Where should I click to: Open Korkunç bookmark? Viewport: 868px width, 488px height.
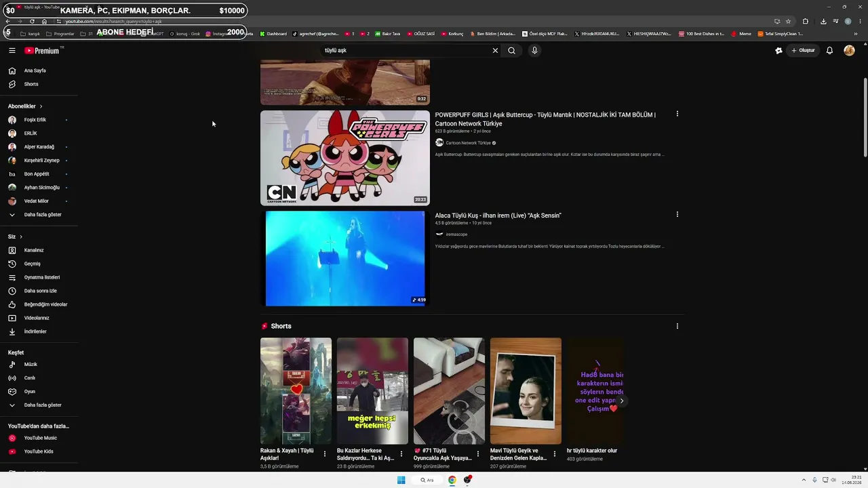coord(452,34)
